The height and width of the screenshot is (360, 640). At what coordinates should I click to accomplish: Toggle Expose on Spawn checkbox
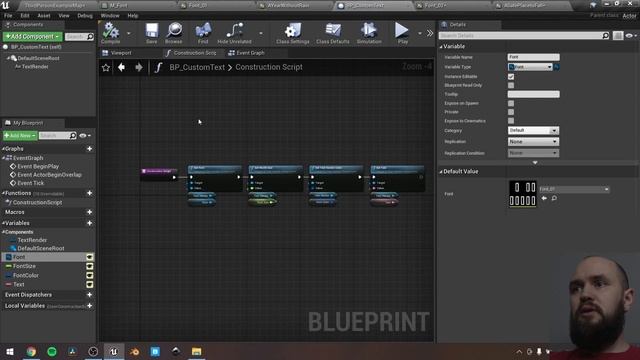(511, 103)
